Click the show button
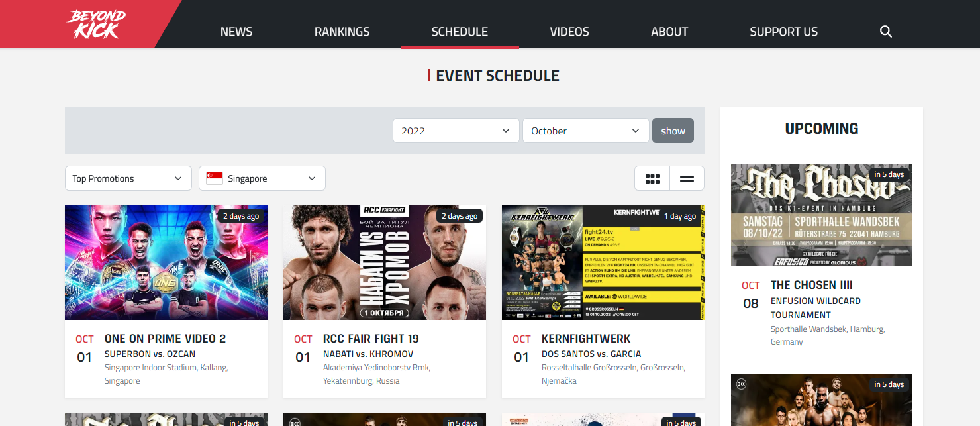The width and height of the screenshot is (980, 426). click(673, 131)
